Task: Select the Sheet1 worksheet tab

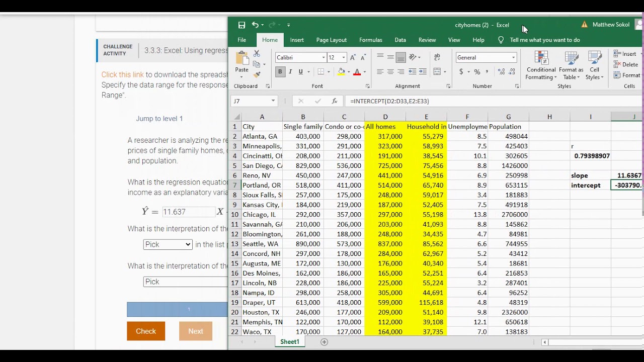Action: 290,342
